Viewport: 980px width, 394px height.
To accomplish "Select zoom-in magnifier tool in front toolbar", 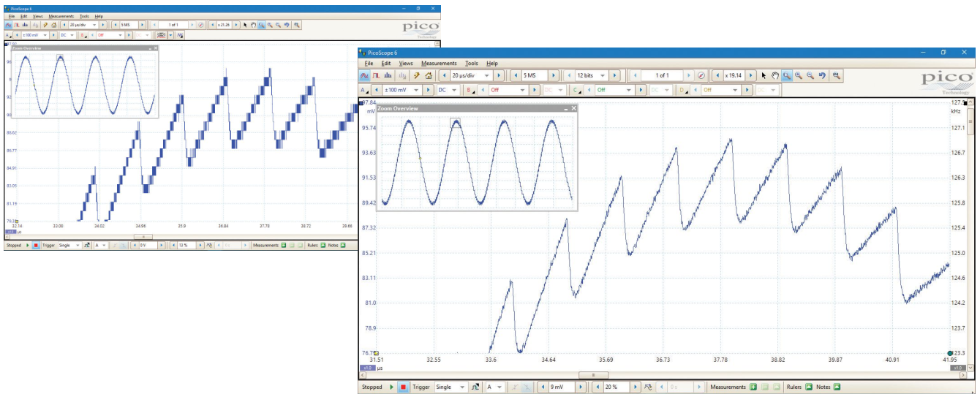I will click(799, 75).
